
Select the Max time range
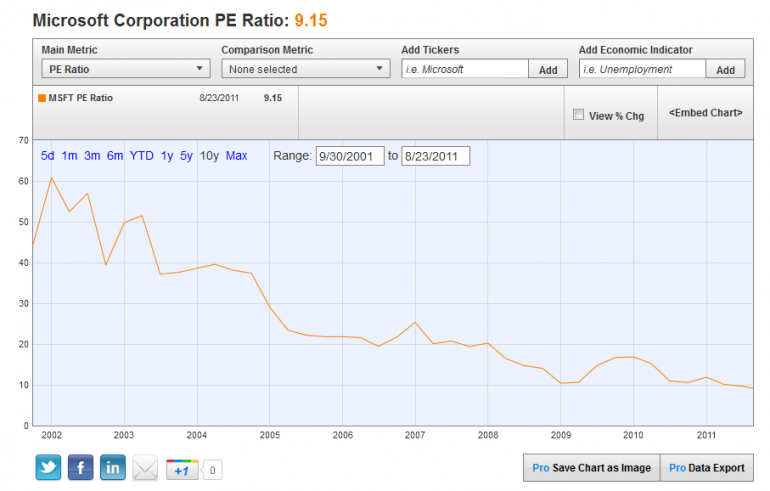(x=236, y=156)
